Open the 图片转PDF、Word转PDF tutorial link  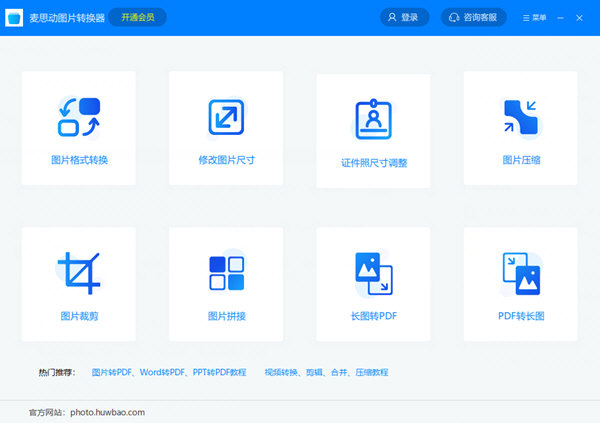[168, 372]
